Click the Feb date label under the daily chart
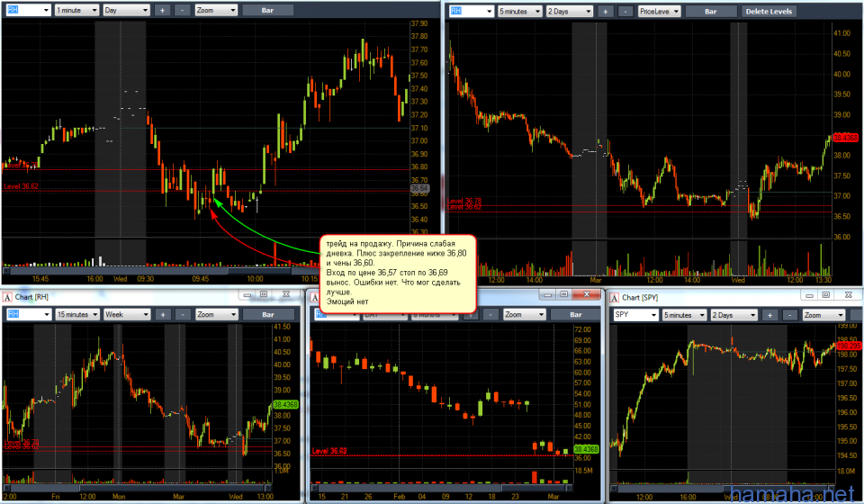Viewport: 864px width, 504px height. tap(399, 496)
